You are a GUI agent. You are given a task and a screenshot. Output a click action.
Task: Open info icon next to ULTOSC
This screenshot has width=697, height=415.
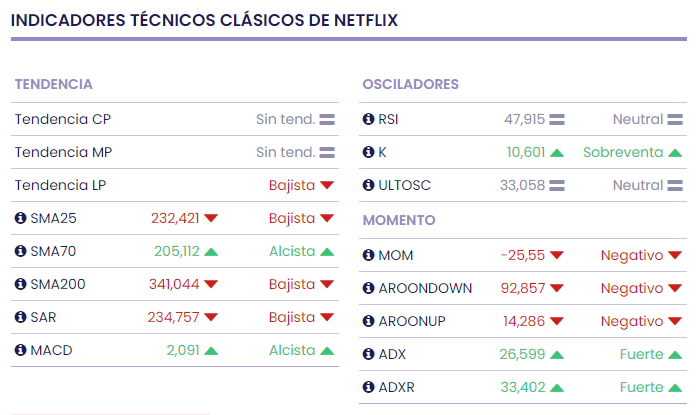tap(368, 185)
